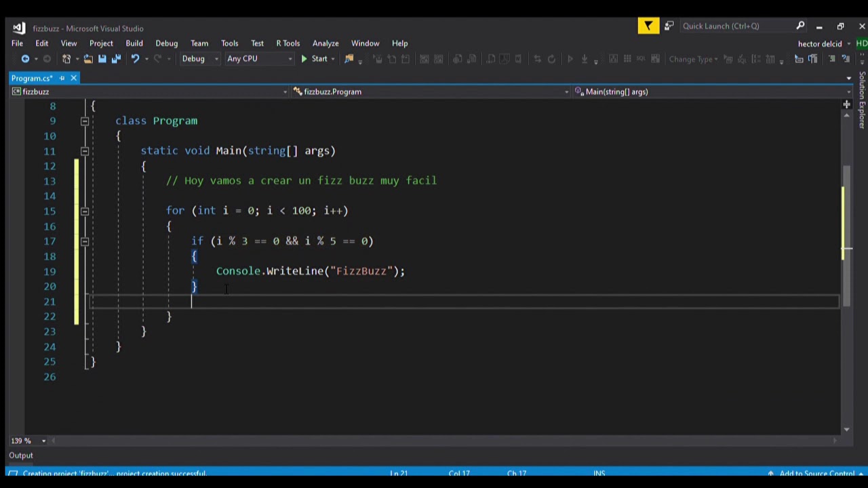Image resolution: width=868 pixels, height=488 pixels.
Task: Open the View menu
Action: click(68, 43)
